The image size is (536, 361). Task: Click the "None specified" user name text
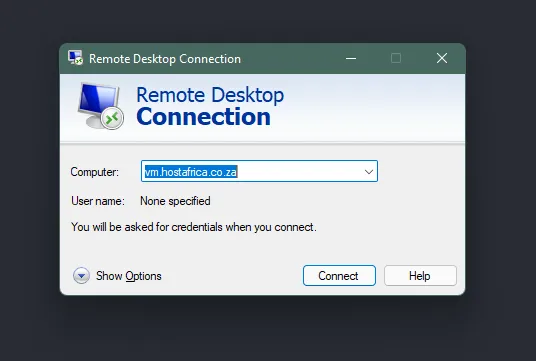(175, 201)
